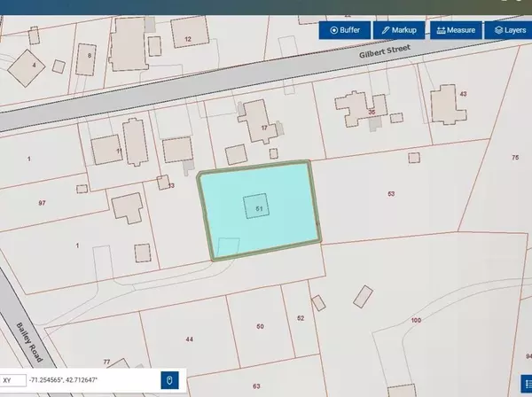Click parcel 50 on the map

pyautogui.click(x=260, y=327)
